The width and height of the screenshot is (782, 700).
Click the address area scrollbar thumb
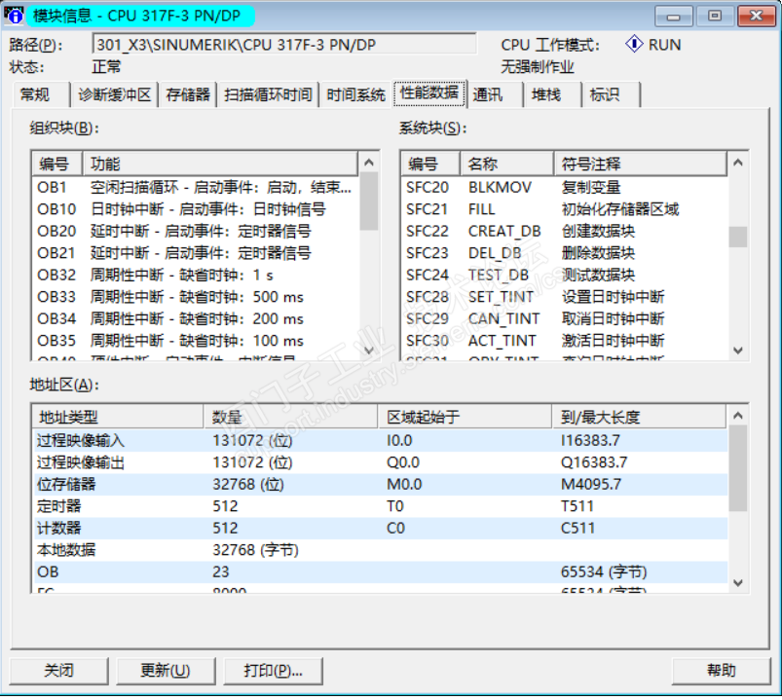738,468
